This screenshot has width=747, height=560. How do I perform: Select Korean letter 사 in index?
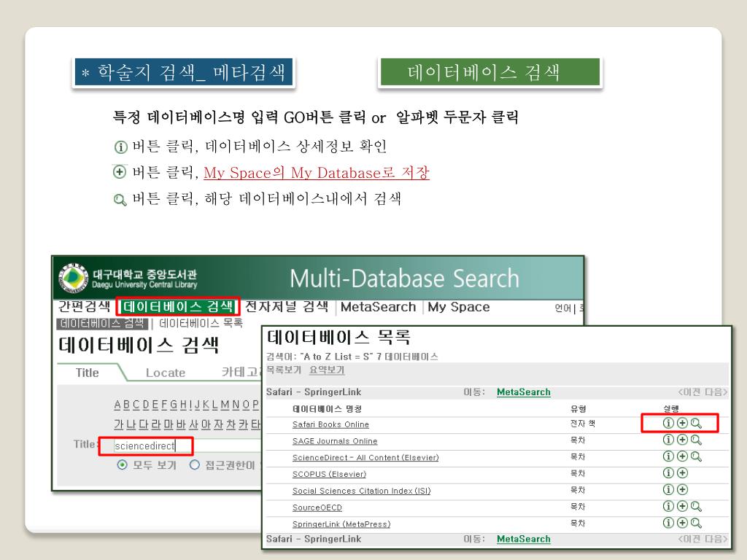tap(193, 424)
